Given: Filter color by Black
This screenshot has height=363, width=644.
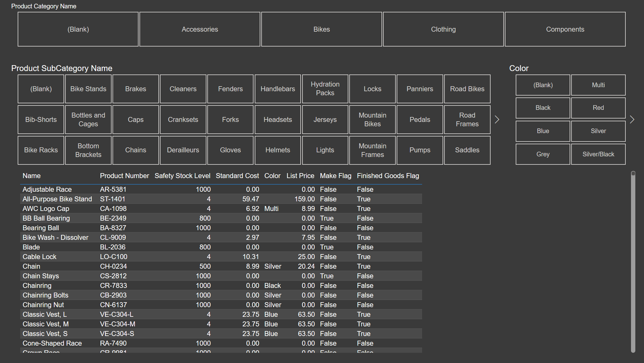Looking at the screenshot, I should [x=543, y=108].
